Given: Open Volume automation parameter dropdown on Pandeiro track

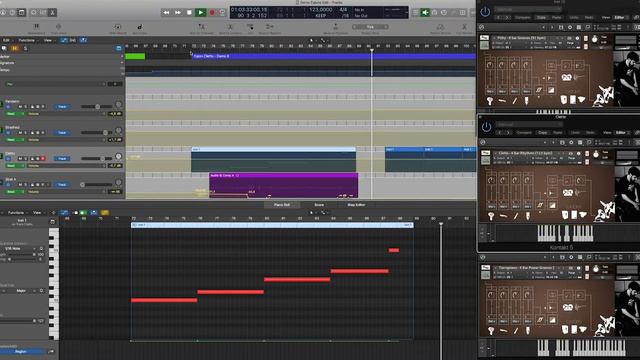Looking at the screenshot, I should click(x=65, y=114).
